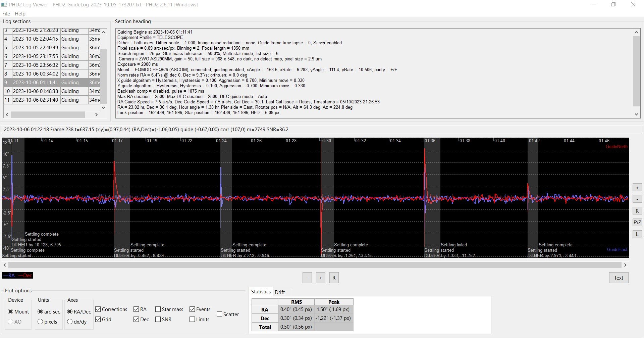Click the P/Z pan-zoom button
The image size is (644, 338).
click(x=637, y=222)
